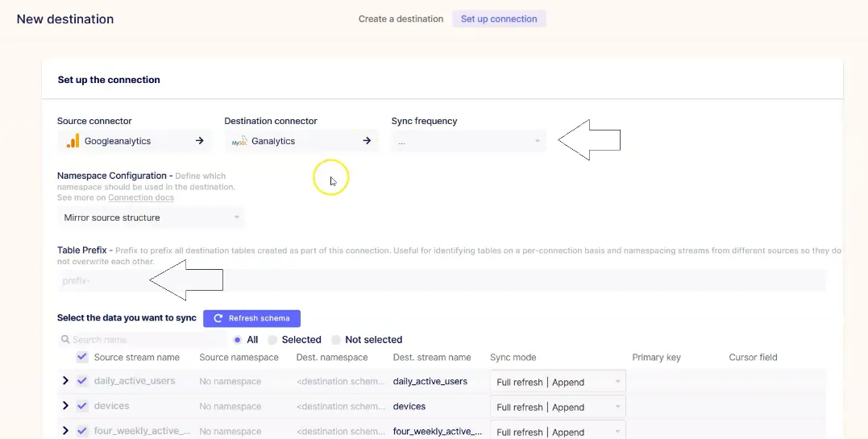Open sync mode dropdown for four_weekly_active
868x439 pixels.
tap(558, 431)
